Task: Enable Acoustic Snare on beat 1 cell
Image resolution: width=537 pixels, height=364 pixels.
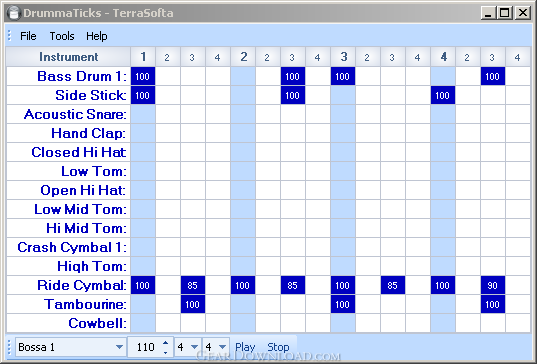Action: pyautogui.click(x=143, y=114)
